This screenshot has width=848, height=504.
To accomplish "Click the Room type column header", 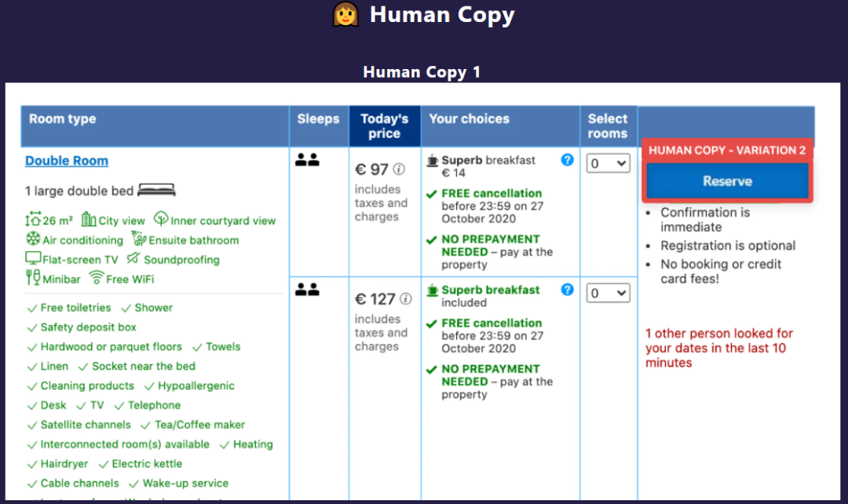I will [x=154, y=126].
